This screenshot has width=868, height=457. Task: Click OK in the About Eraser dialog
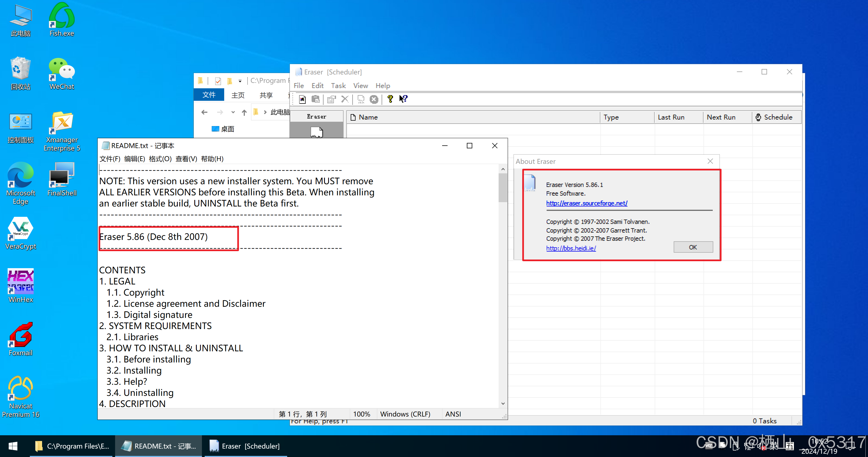pyautogui.click(x=693, y=247)
